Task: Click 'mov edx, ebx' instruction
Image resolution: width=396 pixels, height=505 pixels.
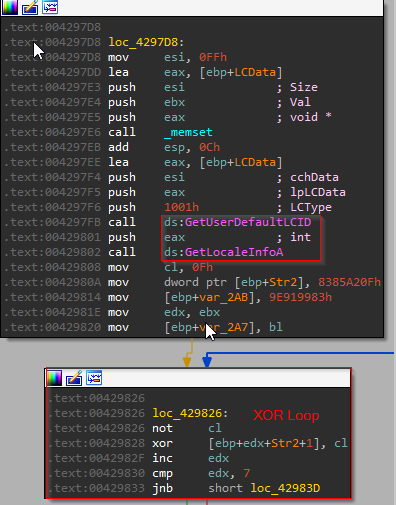Action: click(164, 312)
